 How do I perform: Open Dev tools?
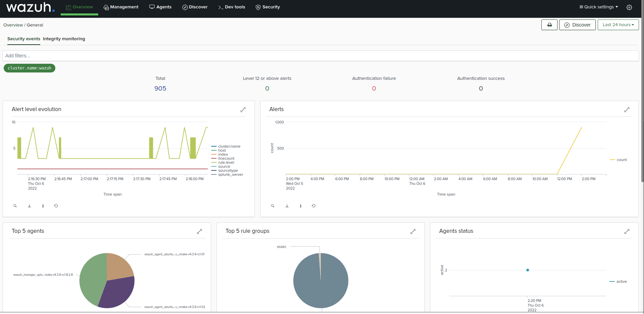pos(232,7)
